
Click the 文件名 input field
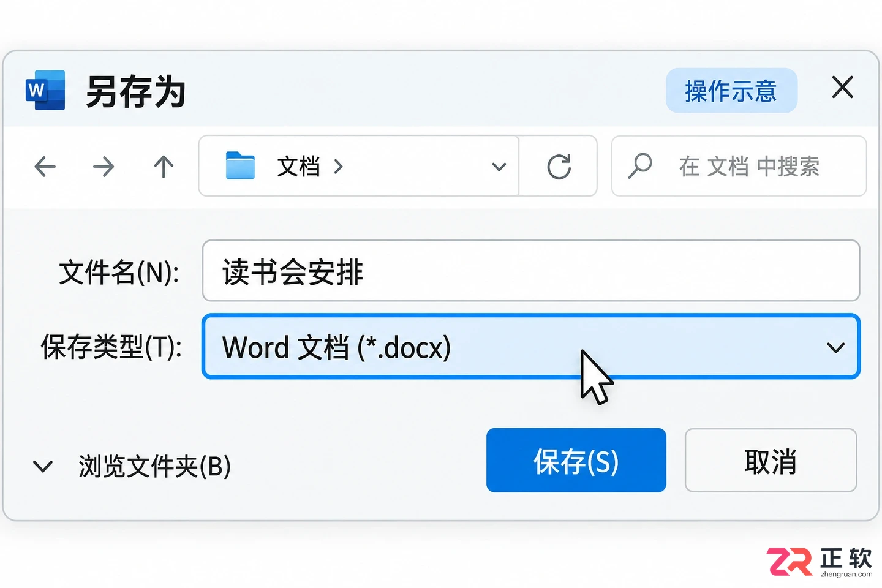click(531, 271)
